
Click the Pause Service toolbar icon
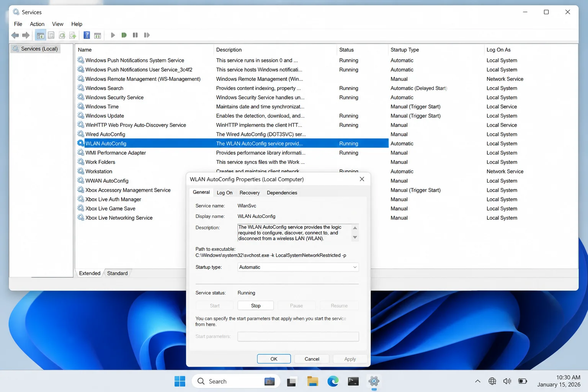coord(135,35)
